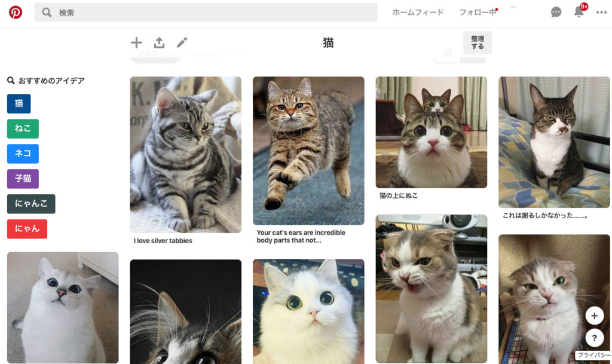Add a pin with the plus icon
612x364 pixels.
point(137,42)
